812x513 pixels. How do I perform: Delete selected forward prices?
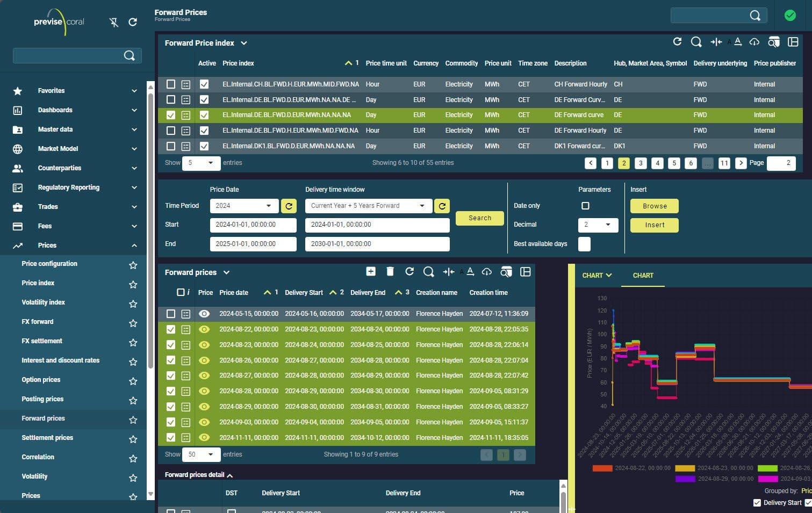click(390, 272)
